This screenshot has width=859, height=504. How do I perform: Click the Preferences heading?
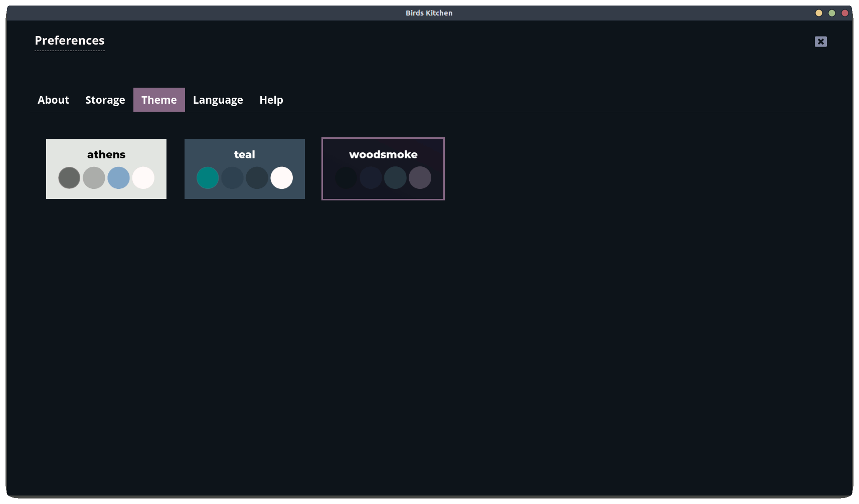70,41
